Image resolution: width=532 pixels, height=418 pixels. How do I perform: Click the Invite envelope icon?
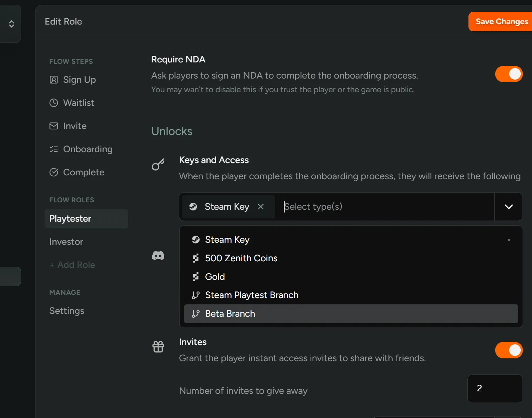[x=54, y=126]
